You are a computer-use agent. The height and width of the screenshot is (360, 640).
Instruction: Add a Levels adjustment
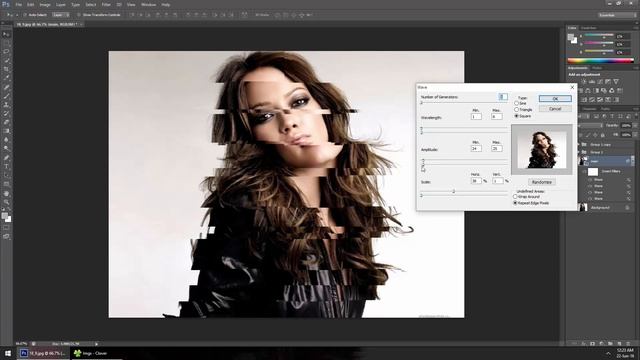[x=592, y=82]
